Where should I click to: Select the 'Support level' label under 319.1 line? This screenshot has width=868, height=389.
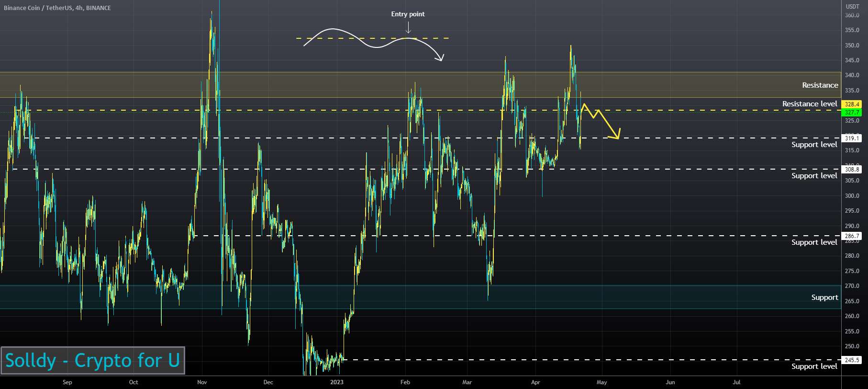click(x=814, y=145)
